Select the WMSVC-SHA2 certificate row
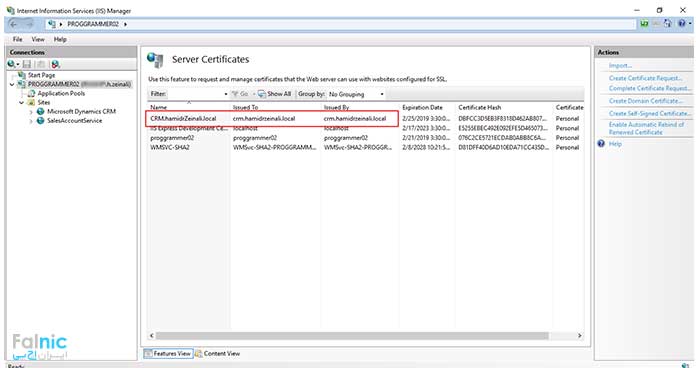The height and width of the screenshot is (368, 696). click(x=365, y=147)
